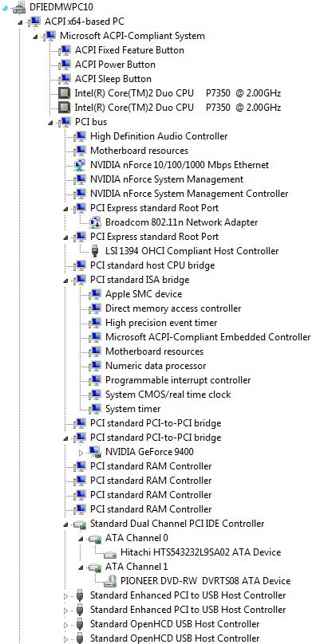Click the PCI standard host CPU bridge icon
Viewport: 312px width, 644px height.
point(80,265)
